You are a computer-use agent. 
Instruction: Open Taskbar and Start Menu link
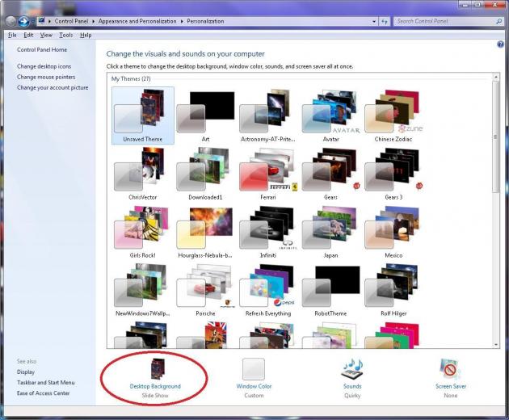click(x=46, y=383)
